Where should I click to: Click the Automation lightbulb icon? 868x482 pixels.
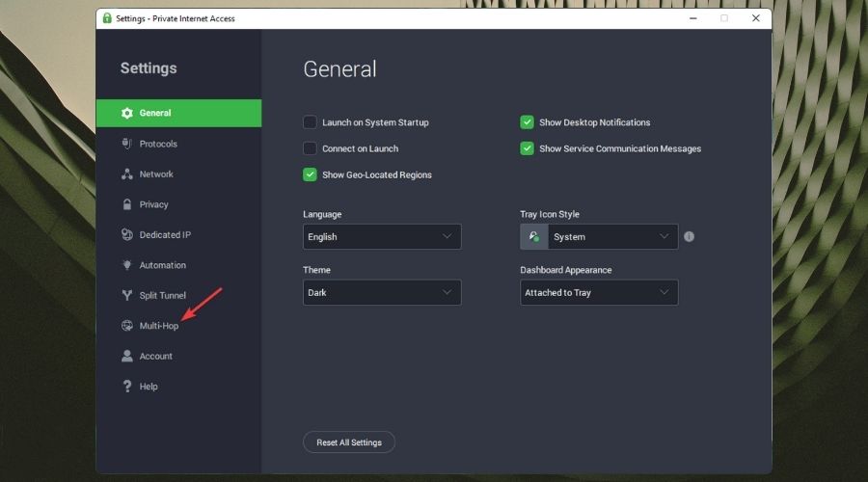(x=127, y=265)
